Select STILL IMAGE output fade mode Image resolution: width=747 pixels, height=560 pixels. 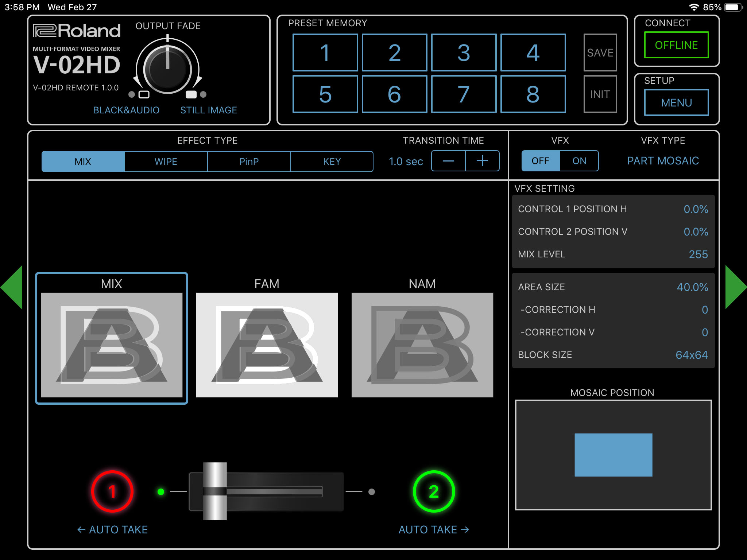(x=209, y=110)
